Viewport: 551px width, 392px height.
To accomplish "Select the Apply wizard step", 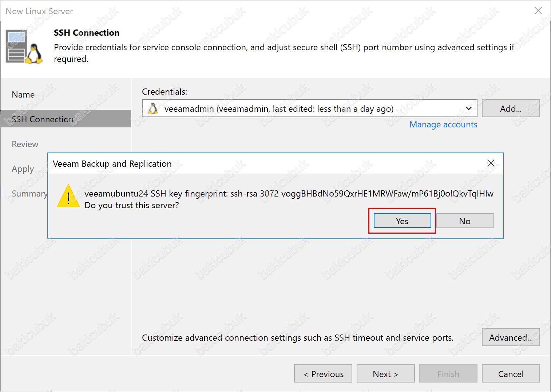I will [x=23, y=169].
